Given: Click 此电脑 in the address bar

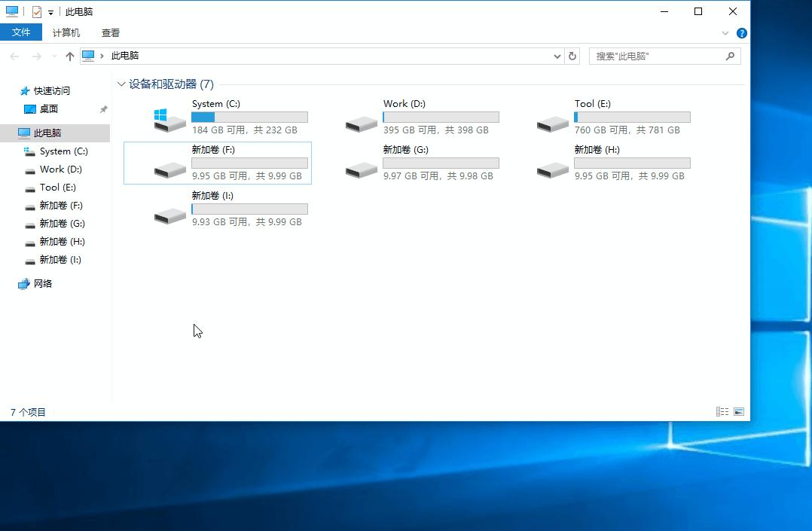Looking at the screenshot, I should pyautogui.click(x=125, y=56).
